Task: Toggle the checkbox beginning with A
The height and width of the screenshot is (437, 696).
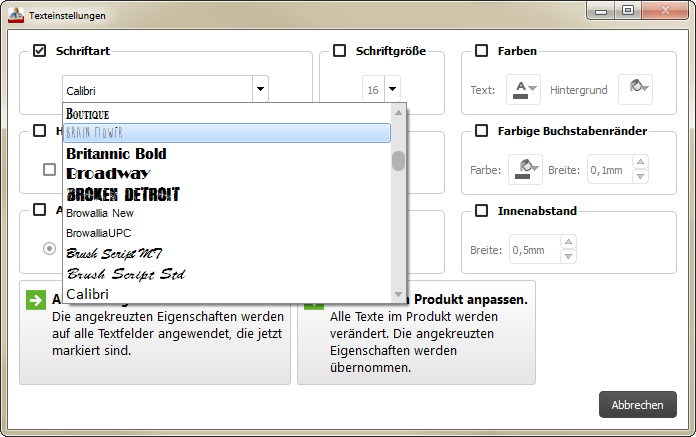Action: (40, 209)
